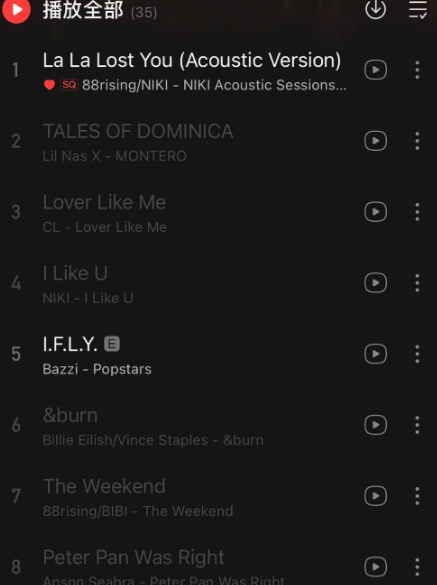Play video for I Like U
Screen dimensions: 437x585
(x=375, y=283)
